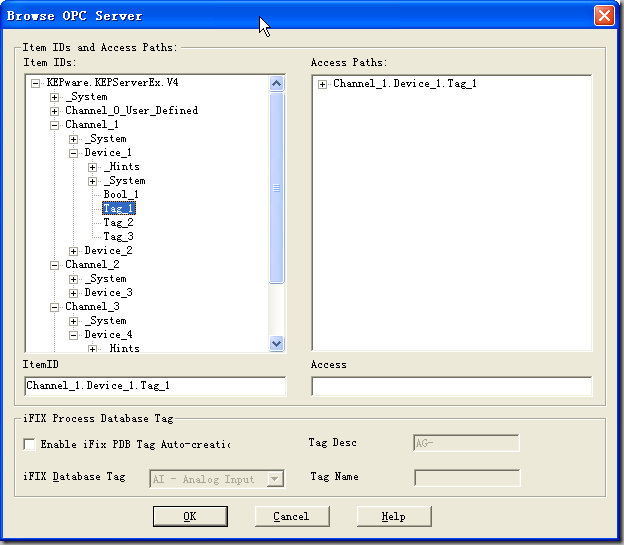This screenshot has height=545, width=624.
Task: Expand _System under Channel_2
Action: tap(73, 279)
